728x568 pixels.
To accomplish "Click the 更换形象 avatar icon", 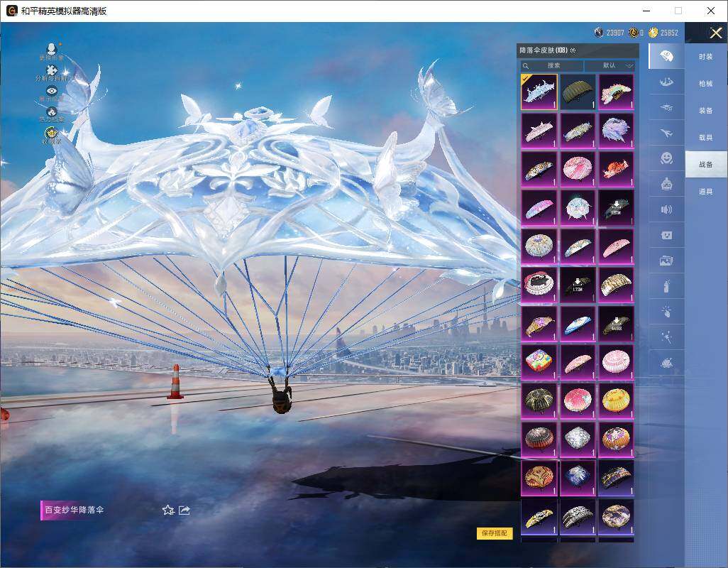I will pyautogui.click(x=52, y=48).
